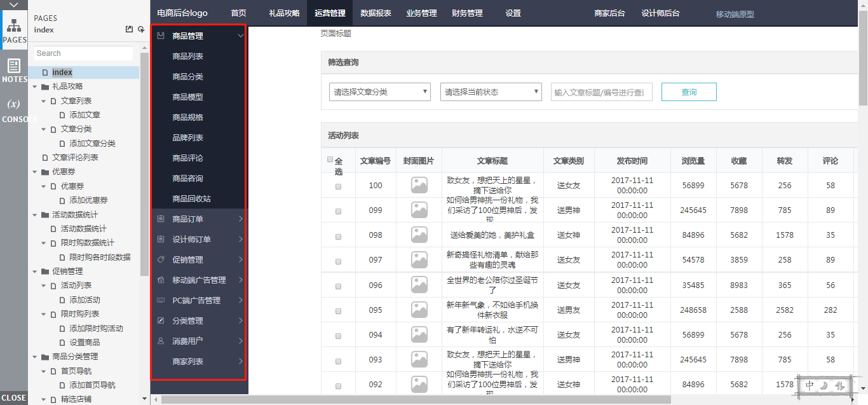Open the 商家后台 link
This screenshot has height=405, width=868.
click(x=609, y=13)
